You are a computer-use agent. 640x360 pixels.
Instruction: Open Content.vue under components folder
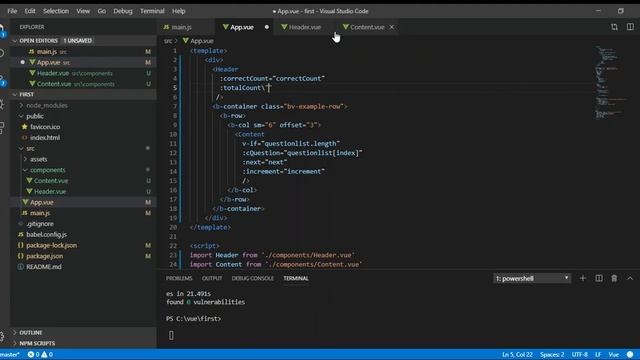coord(84,180)
